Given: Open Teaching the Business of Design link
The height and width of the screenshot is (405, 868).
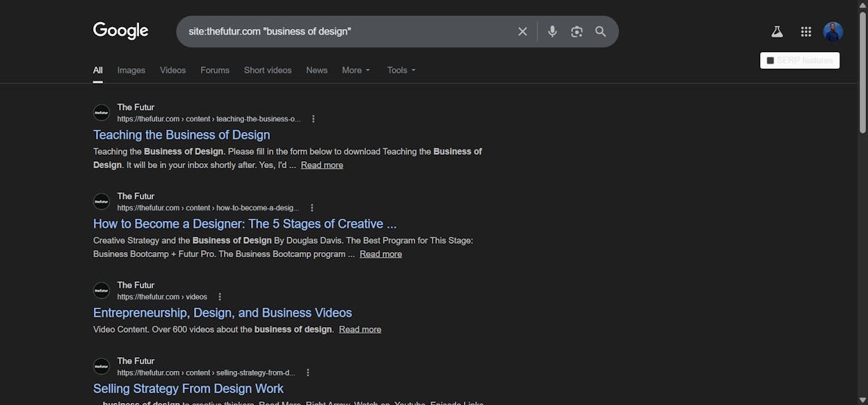Looking at the screenshot, I should tap(182, 135).
